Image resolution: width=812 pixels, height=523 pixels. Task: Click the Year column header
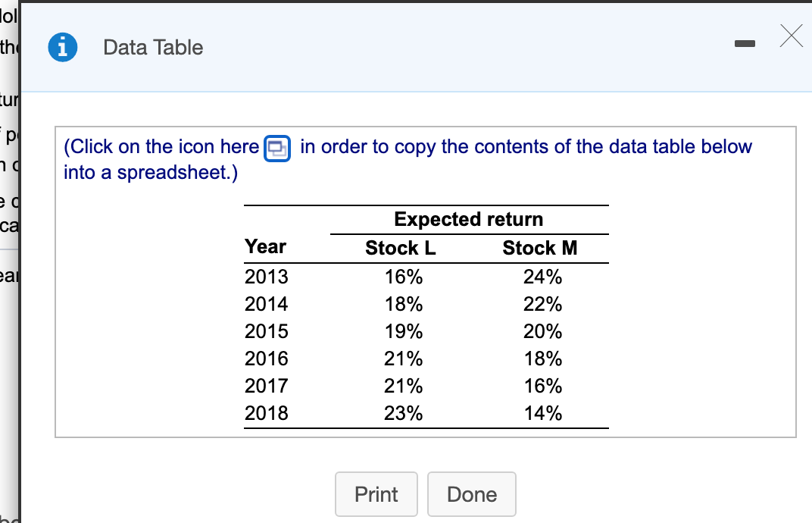pyautogui.click(x=264, y=246)
